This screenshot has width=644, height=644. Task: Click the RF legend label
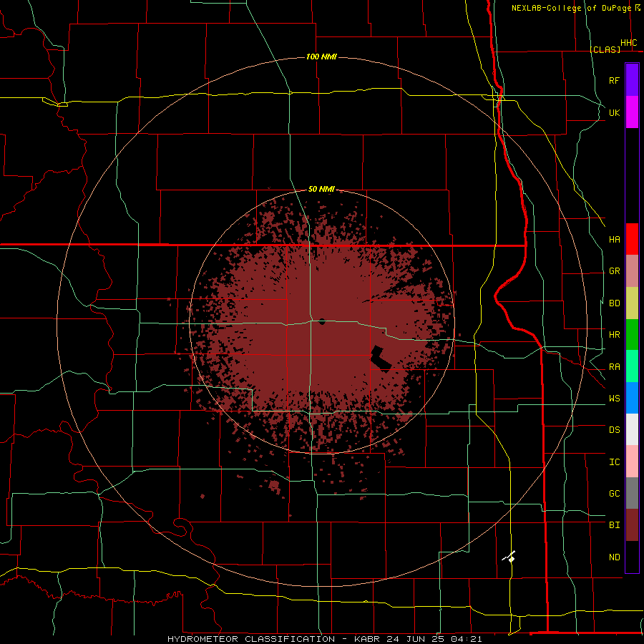[x=614, y=80]
